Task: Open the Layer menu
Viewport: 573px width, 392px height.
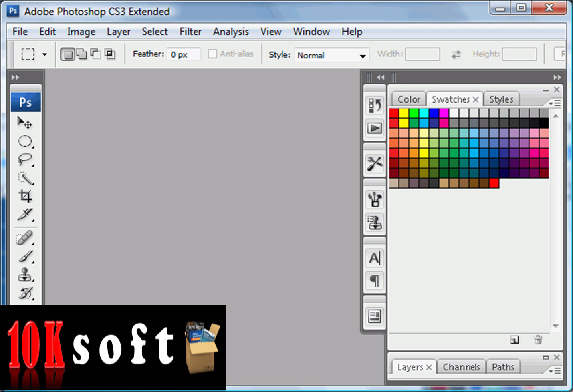Action: click(119, 32)
